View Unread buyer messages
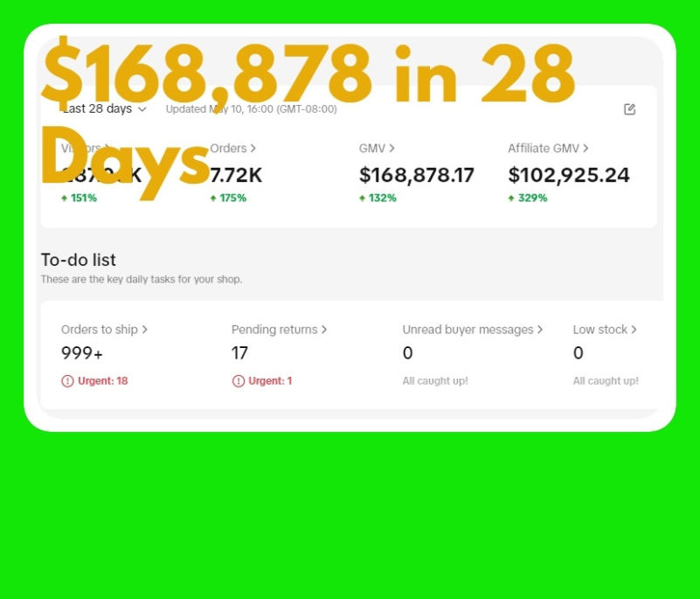 point(472,330)
